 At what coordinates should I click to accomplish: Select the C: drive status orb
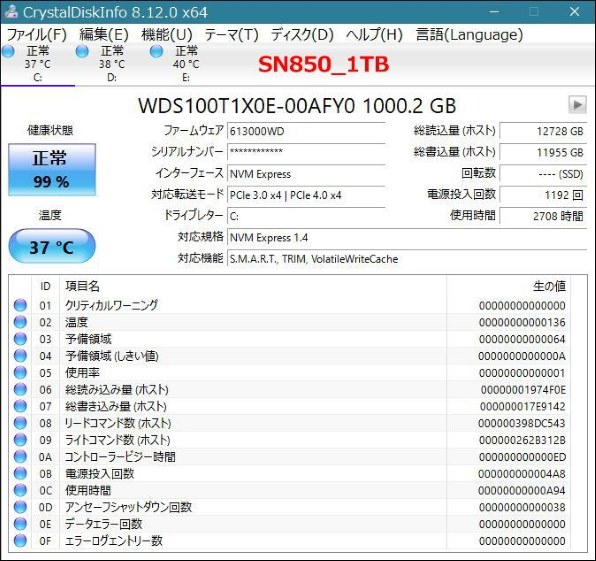pyautogui.click(x=8, y=52)
